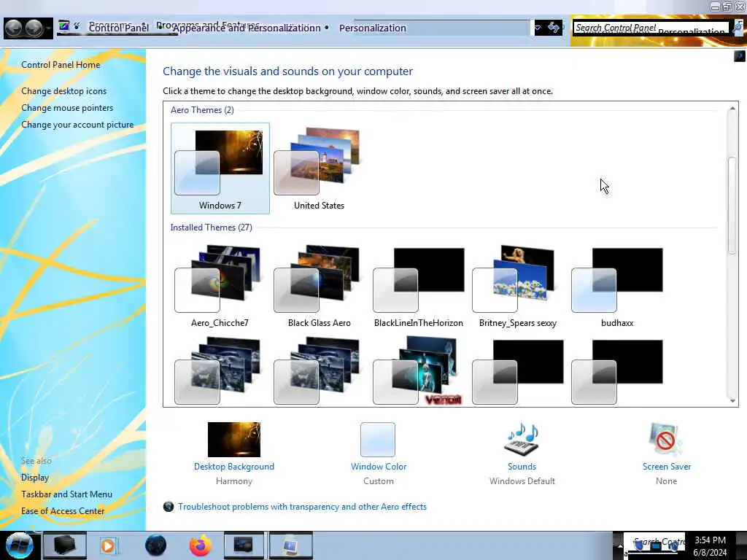
Task: Open Windows Media Player from taskbar
Action: pos(108,545)
